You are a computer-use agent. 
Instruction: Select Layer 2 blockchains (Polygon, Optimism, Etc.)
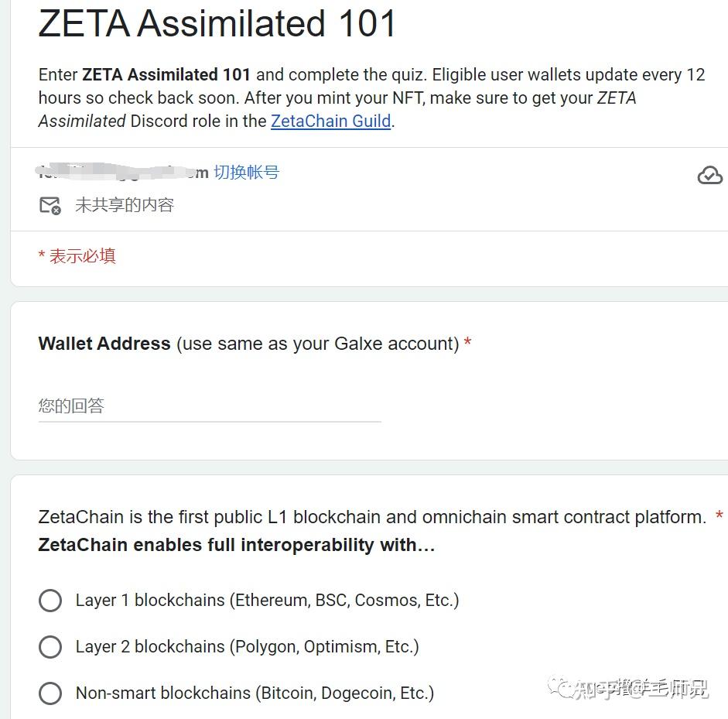pos(50,646)
